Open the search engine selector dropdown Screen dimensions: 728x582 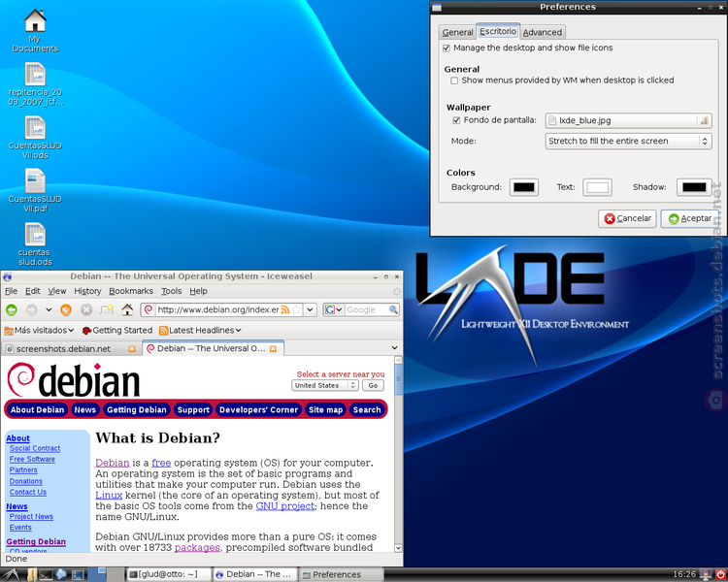[x=334, y=309]
